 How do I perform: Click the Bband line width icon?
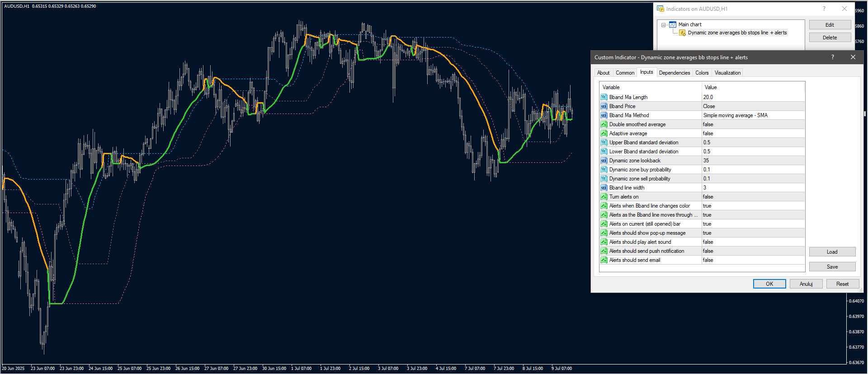(604, 188)
